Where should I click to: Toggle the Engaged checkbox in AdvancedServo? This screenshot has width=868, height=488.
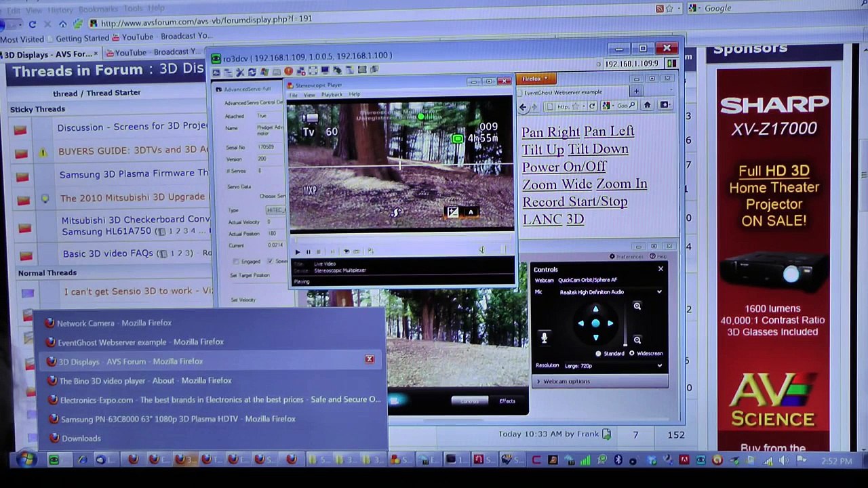tap(236, 262)
